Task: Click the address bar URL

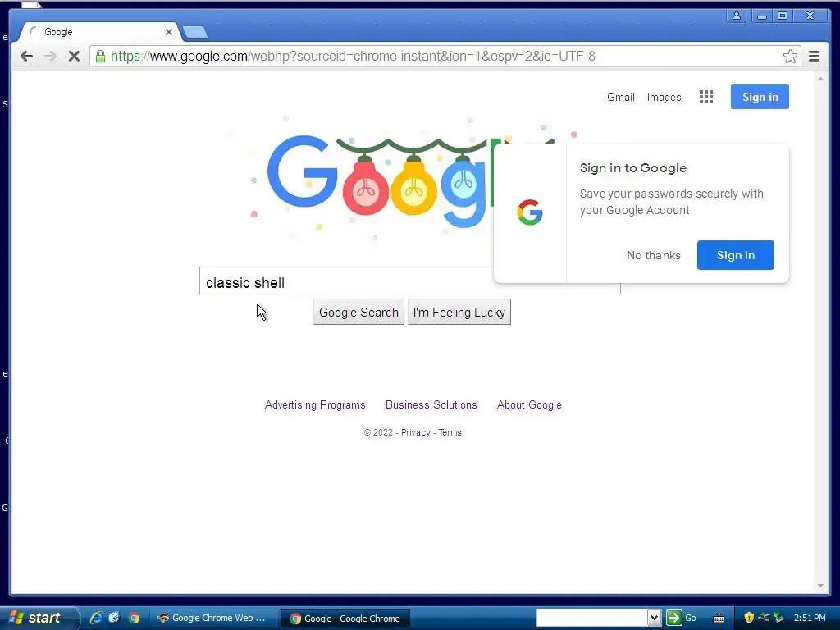Action: coord(353,57)
